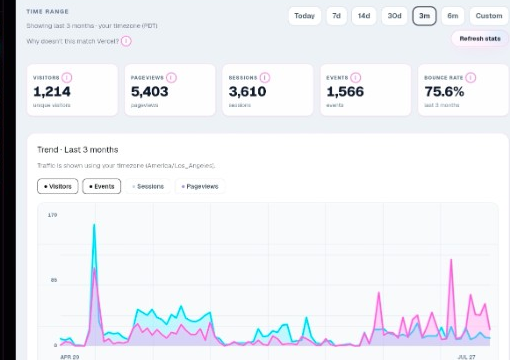510x360 pixels.
Task: Open the Events info icon
Action: [356, 78]
